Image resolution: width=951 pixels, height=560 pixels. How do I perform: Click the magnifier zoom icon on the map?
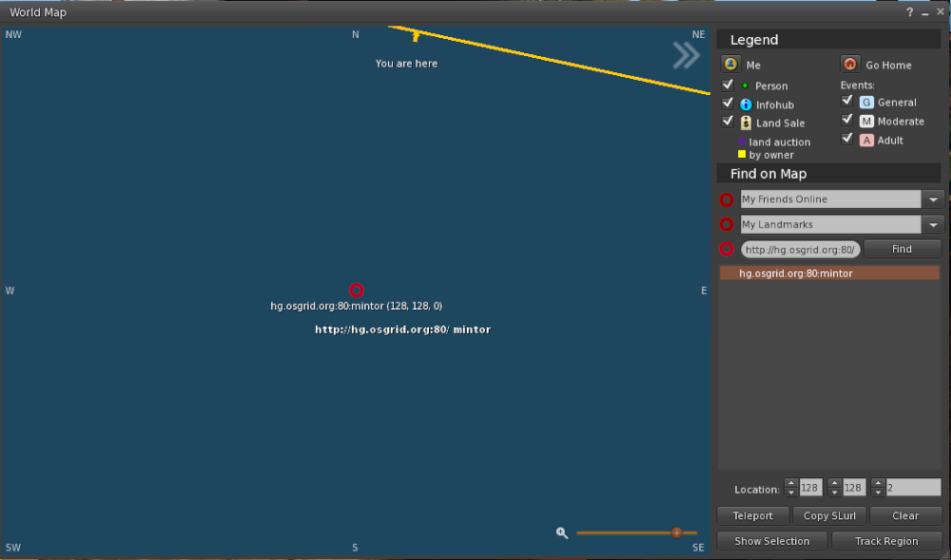tap(562, 533)
